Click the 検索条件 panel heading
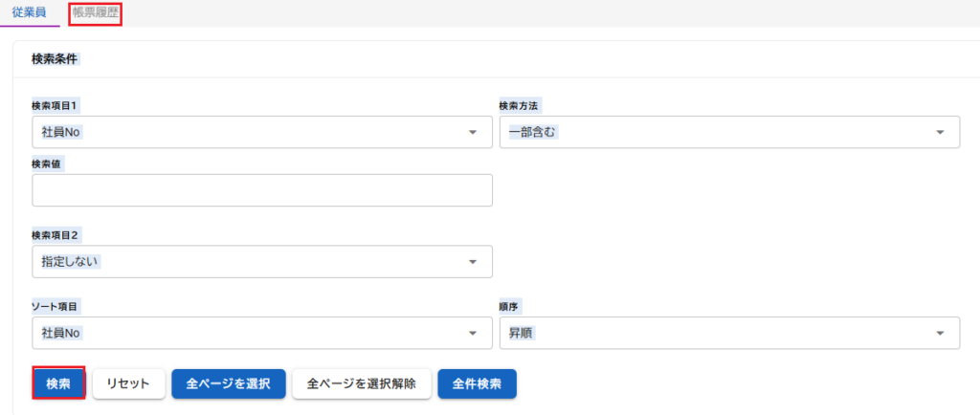The width and height of the screenshot is (980, 415). (x=55, y=59)
